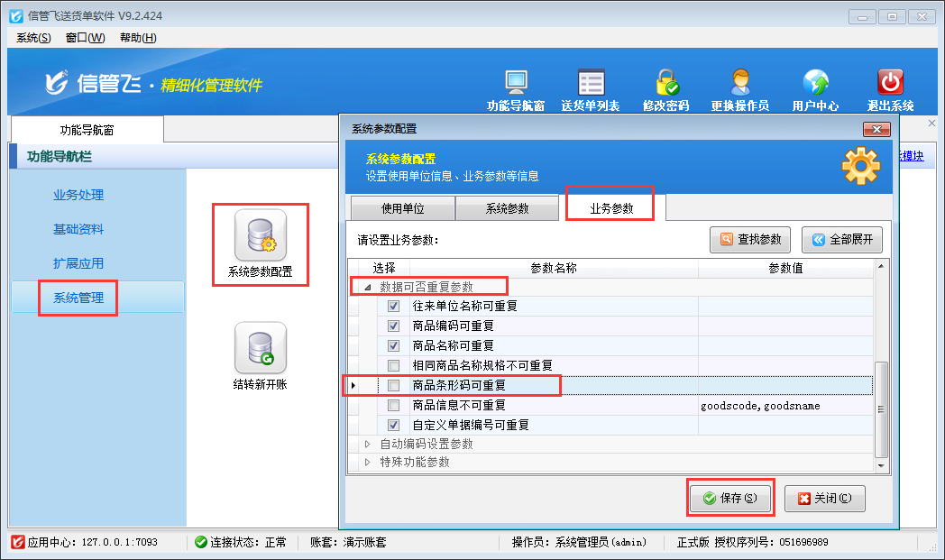
Task: Switch to the 使用单位 tab
Action: tap(402, 209)
